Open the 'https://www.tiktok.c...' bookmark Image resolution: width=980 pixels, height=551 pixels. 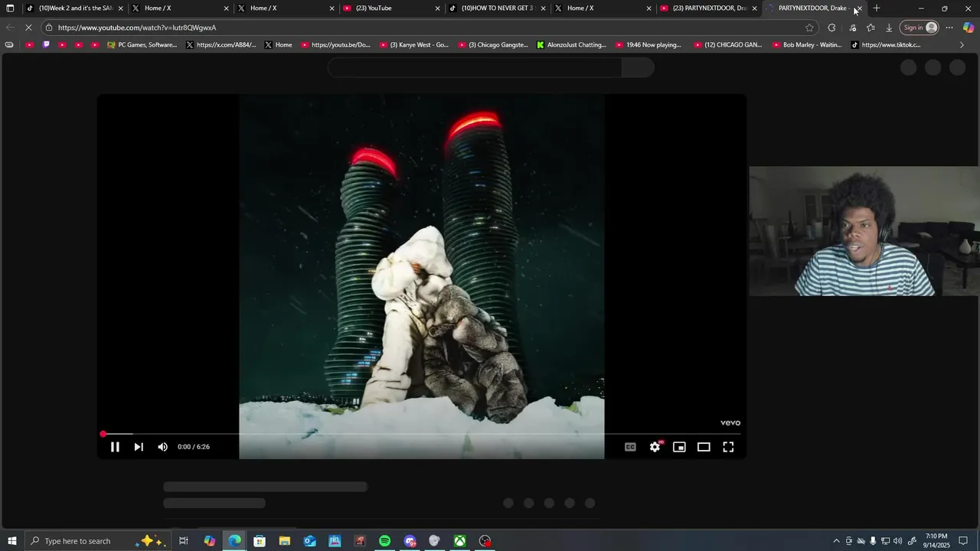tap(886, 45)
